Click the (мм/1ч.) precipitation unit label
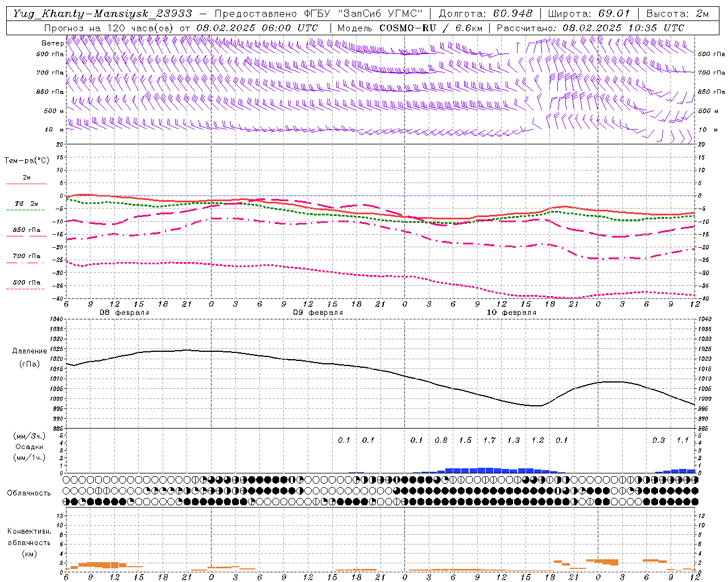 (x=30, y=458)
